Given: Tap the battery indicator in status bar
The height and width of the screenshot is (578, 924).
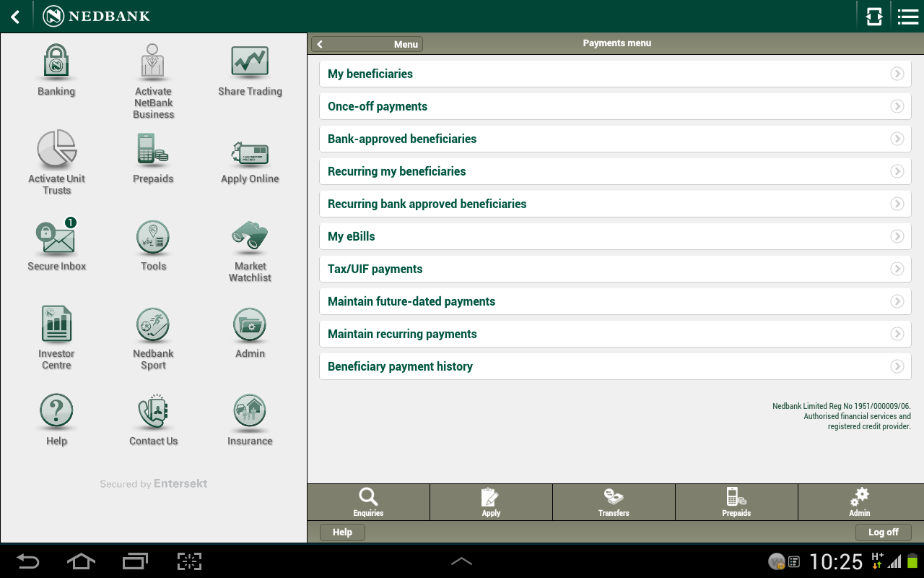Looking at the screenshot, I should click(x=912, y=561).
